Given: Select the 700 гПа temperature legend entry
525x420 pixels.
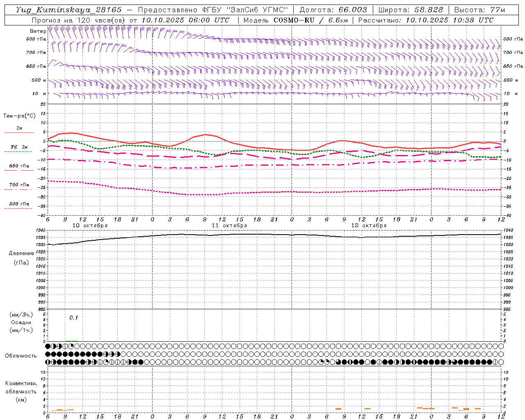Looking at the screenshot, I should point(19,185).
